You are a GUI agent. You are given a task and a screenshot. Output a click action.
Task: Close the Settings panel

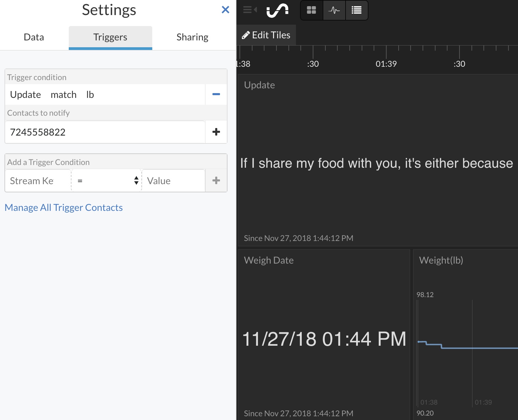point(225,10)
